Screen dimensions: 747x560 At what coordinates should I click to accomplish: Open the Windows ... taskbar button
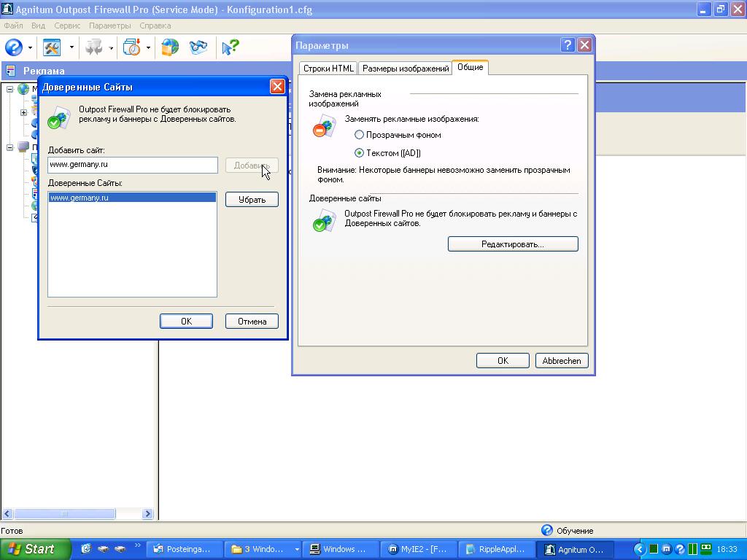point(341,549)
